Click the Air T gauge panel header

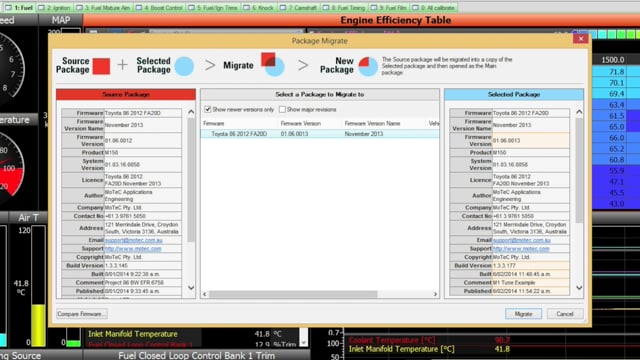coord(28,218)
